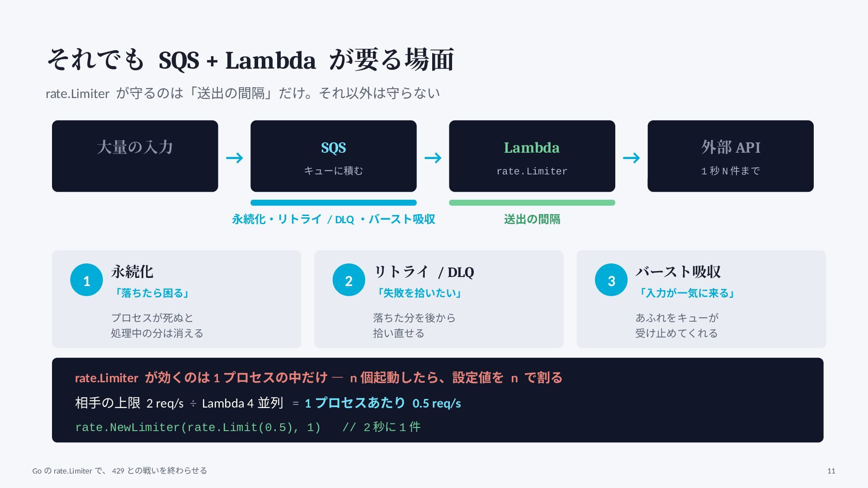The height and width of the screenshot is (488, 868).
Task: Click the page number 11
Action: 831,471
